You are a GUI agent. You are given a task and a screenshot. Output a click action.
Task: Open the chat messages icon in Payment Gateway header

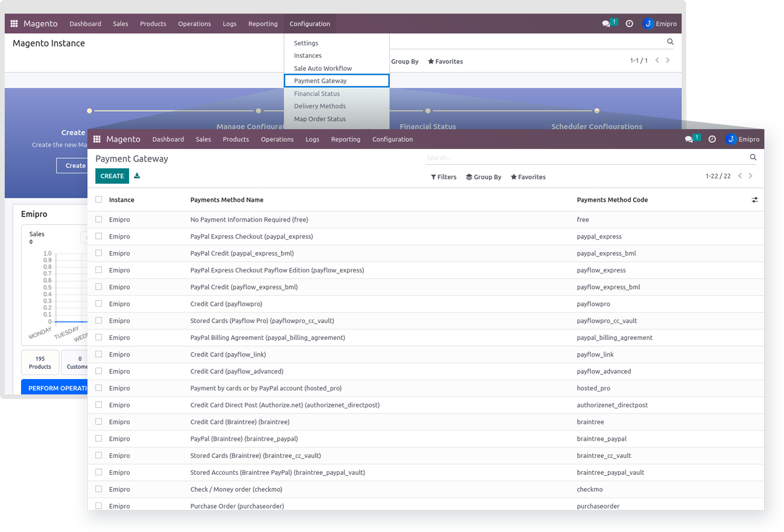coord(689,139)
